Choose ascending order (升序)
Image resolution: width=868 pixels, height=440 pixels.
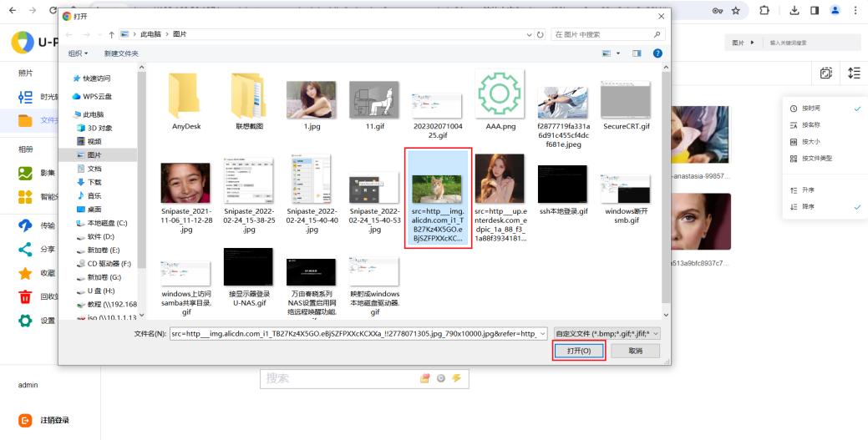click(x=807, y=190)
